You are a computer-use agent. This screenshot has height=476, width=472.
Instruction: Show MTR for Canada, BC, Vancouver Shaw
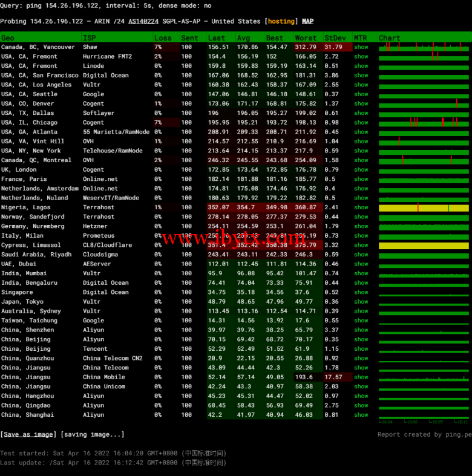(x=361, y=47)
